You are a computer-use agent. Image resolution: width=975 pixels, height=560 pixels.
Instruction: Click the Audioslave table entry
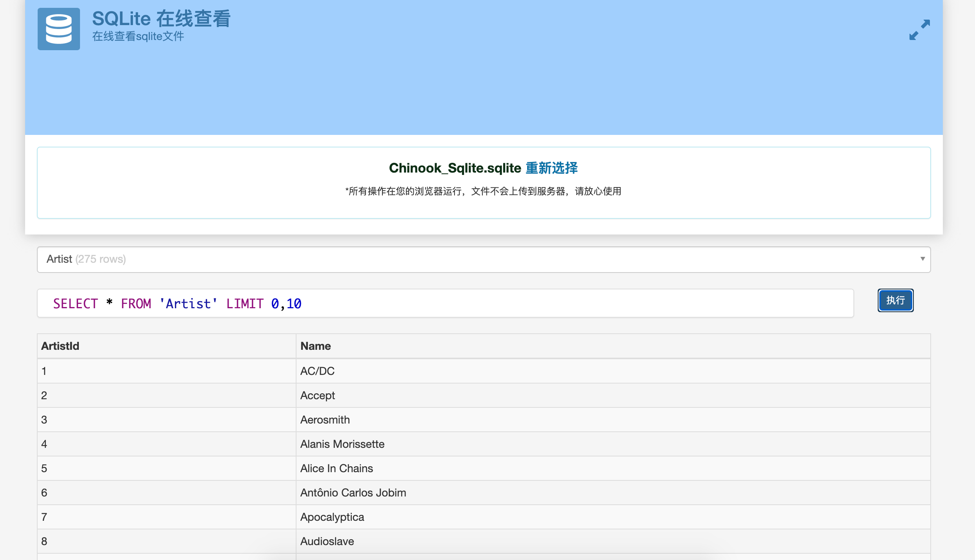click(x=327, y=541)
